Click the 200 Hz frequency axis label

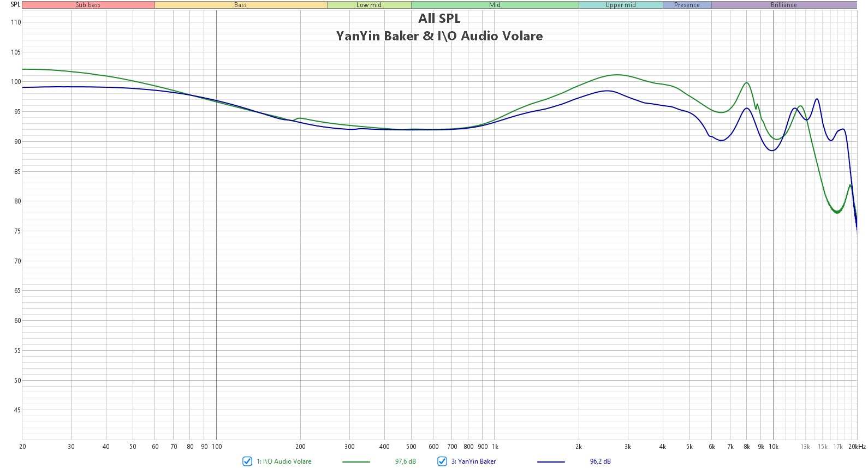point(300,447)
